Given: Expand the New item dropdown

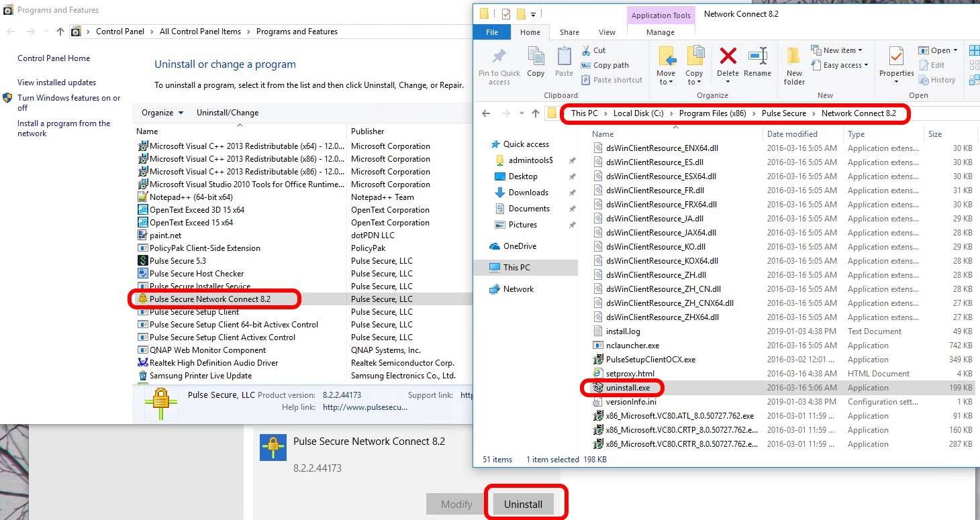Looking at the screenshot, I should (x=836, y=50).
